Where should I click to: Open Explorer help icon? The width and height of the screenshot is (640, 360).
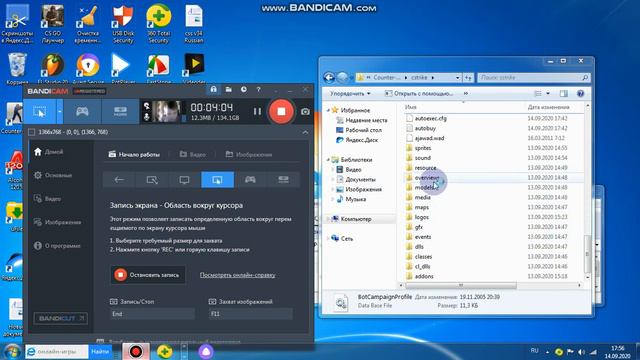pyautogui.click(x=580, y=93)
